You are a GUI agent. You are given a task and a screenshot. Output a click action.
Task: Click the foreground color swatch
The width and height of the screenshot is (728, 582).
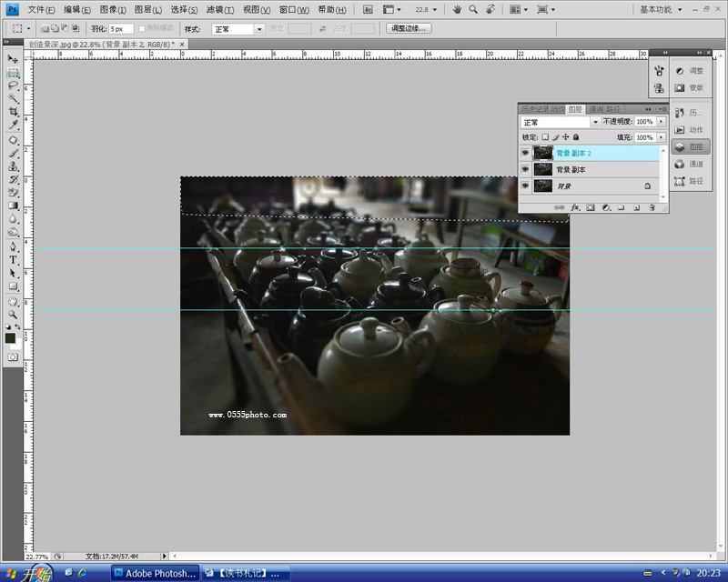click(10, 338)
